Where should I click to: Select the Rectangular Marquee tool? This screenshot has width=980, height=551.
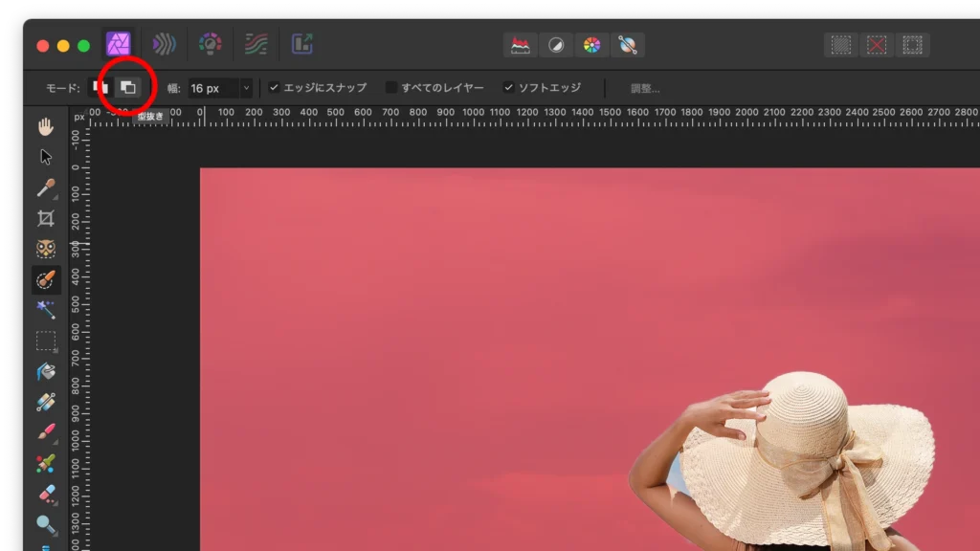[x=46, y=341]
